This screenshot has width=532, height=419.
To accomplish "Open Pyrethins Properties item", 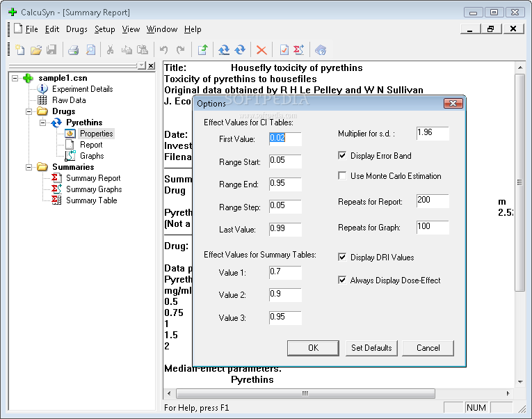I will pos(97,134).
